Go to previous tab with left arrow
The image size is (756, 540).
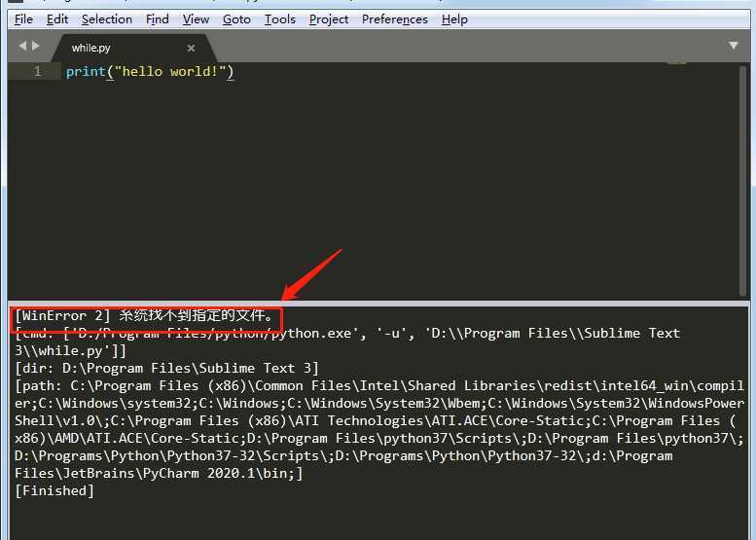(x=22, y=46)
